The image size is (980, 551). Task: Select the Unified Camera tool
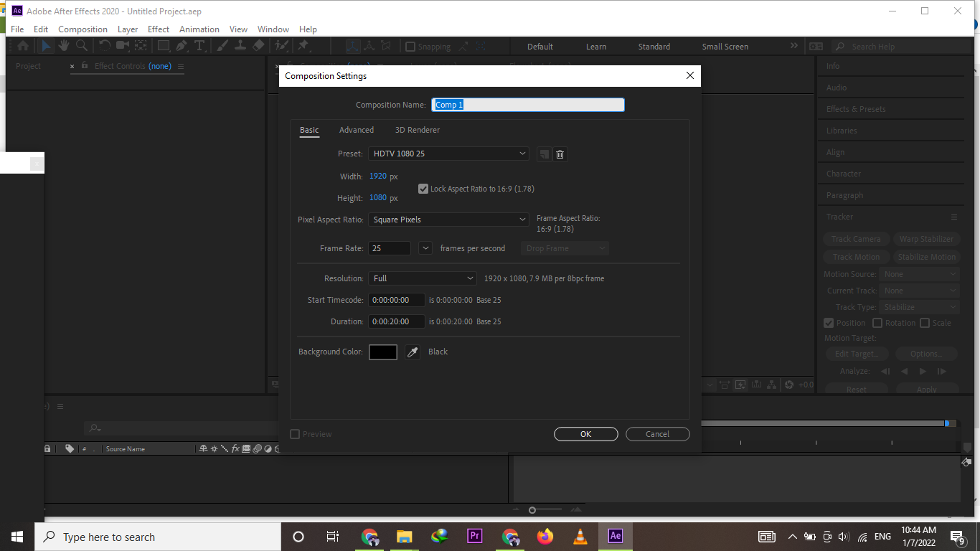(x=123, y=46)
